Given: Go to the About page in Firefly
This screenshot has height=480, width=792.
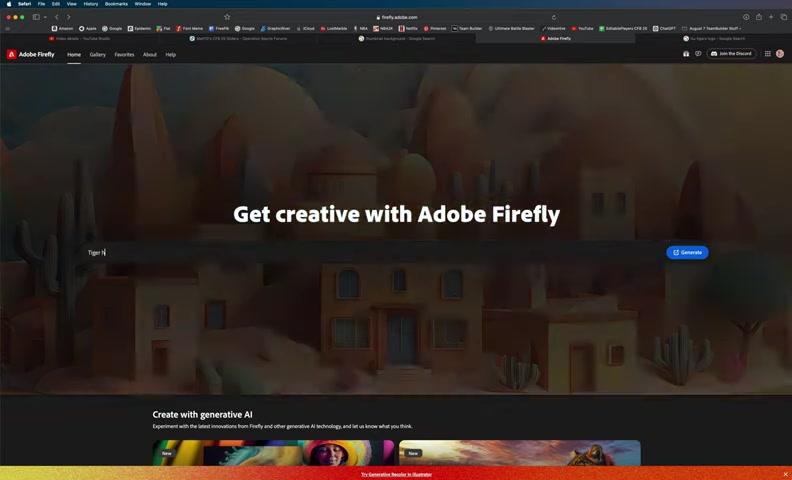Looking at the screenshot, I should coord(150,55).
